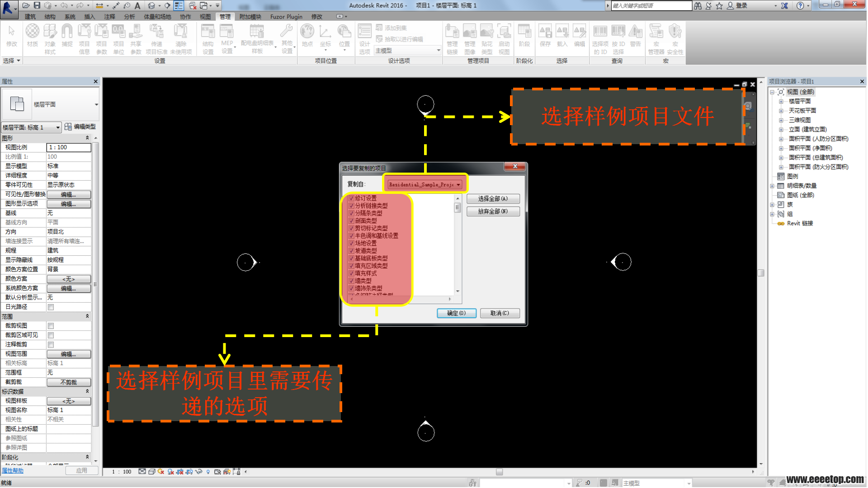868x488 pixels.
Task: Click 传递项目标准 Transfer Project Standards
Action: pos(156,39)
